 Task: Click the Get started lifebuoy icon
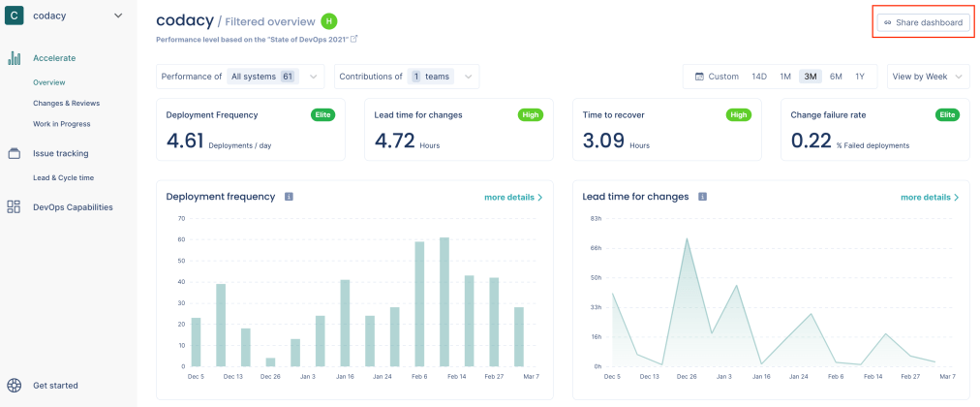(x=14, y=385)
